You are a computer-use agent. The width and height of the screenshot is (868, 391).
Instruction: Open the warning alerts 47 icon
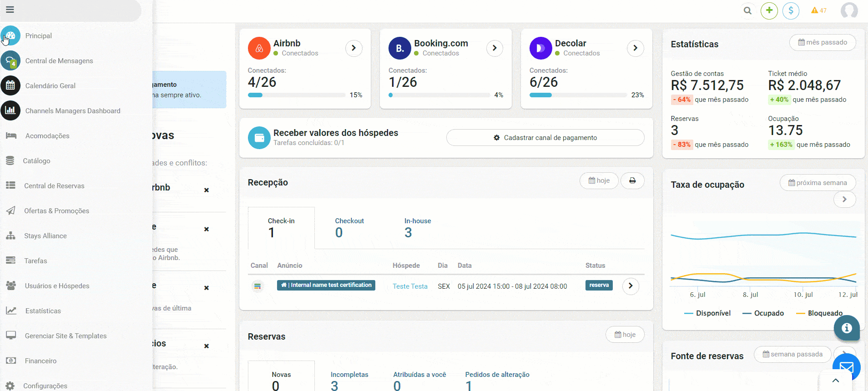[819, 10]
